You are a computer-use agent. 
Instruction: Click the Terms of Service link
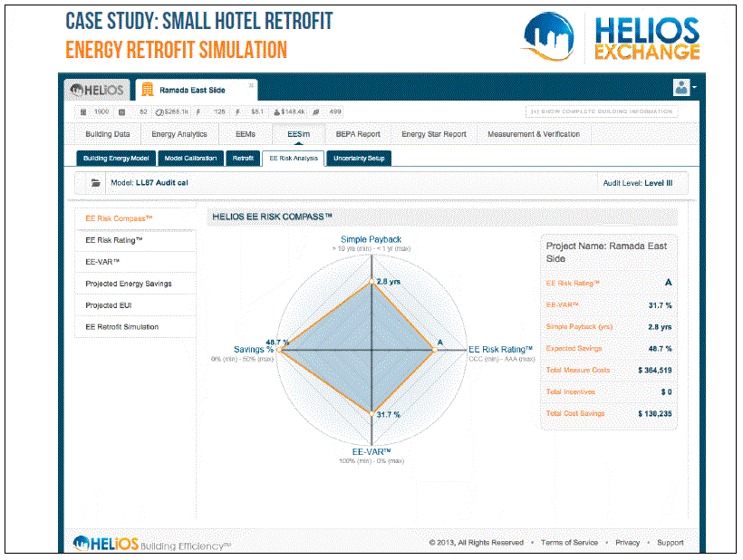pos(569,543)
